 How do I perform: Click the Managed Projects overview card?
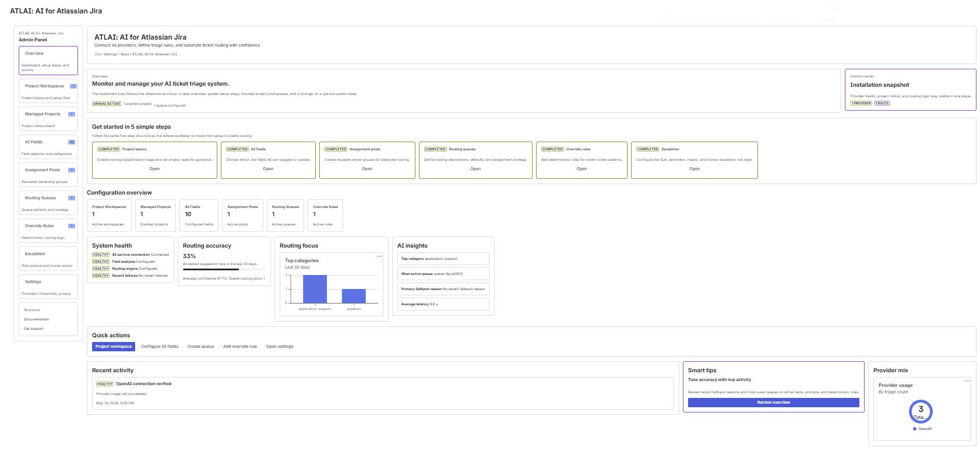[156, 216]
